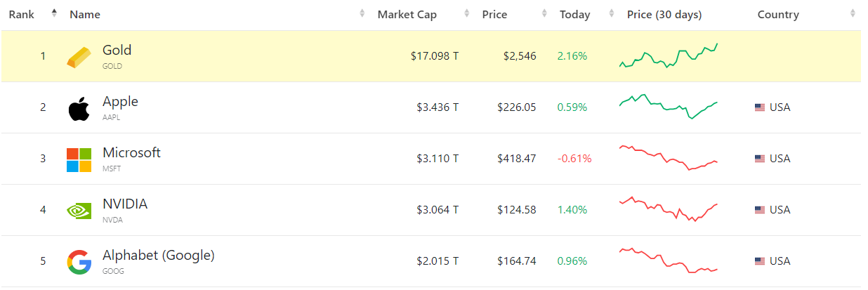
Task: Click the USA flag in Microsoft row
Action: point(759,159)
